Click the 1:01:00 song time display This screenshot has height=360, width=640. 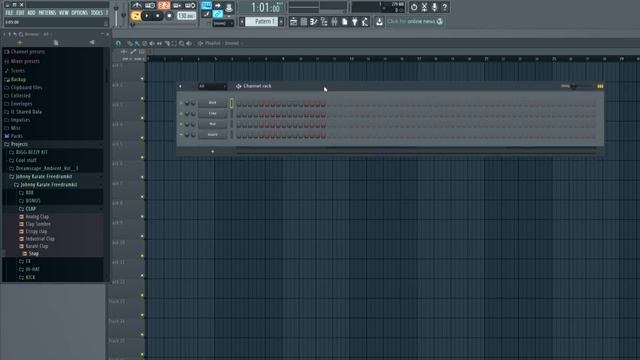coord(264,7)
